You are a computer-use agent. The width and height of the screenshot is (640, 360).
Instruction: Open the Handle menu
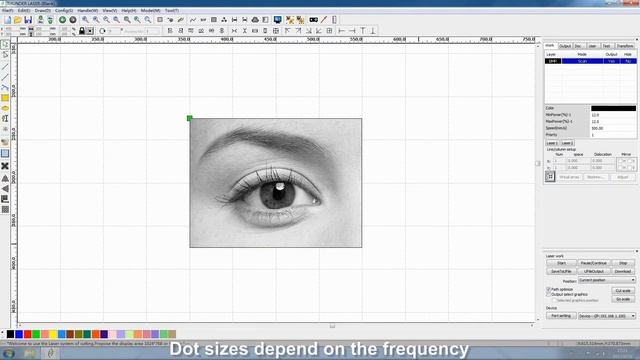click(87, 11)
